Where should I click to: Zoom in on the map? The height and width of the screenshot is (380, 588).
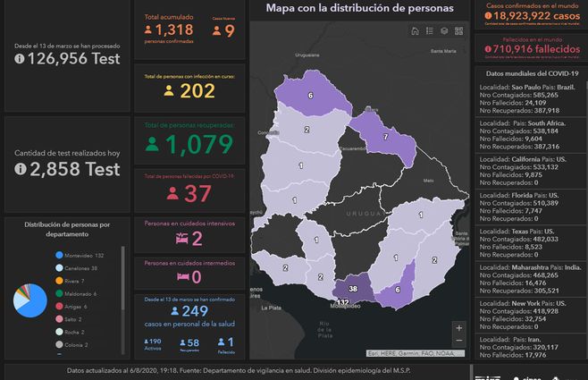click(x=458, y=327)
